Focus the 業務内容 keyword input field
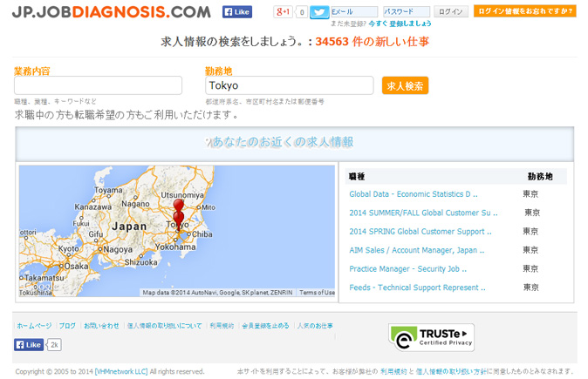588x379 pixels. [x=99, y=85]
